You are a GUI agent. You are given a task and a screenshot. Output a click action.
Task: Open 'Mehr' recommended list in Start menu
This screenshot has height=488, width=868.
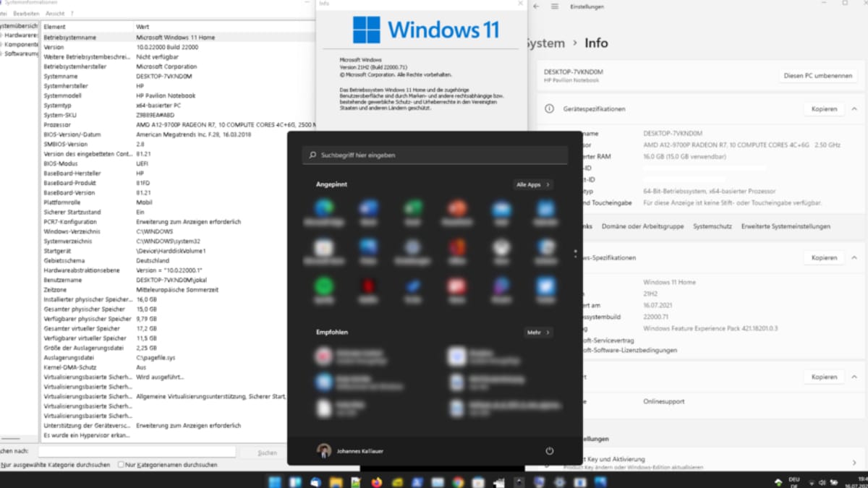coord(539,333)
